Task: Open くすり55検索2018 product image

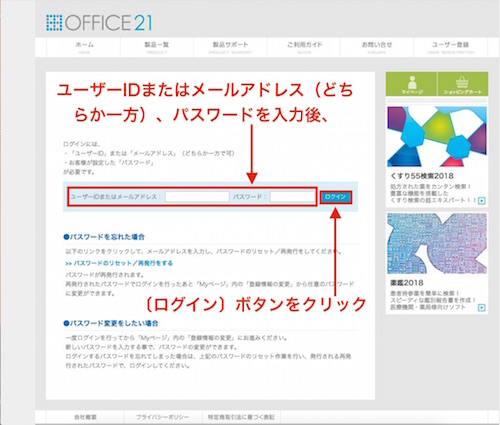Action: pyautogui.click(x=437, y=137)
